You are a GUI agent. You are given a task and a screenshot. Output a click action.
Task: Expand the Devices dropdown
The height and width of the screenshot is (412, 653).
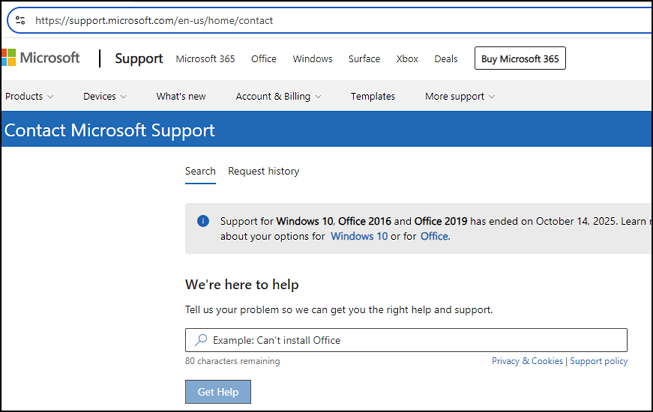[x=105, y=96]
